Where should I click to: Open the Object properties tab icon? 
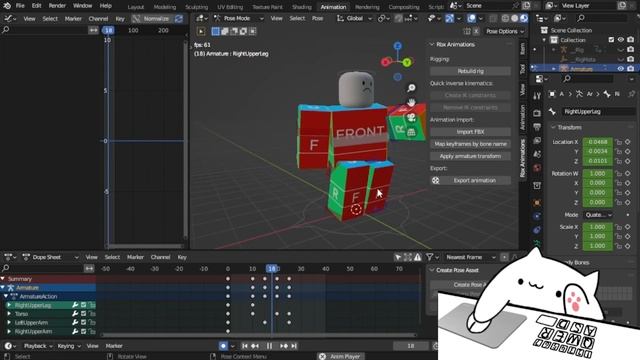pyautogui.click(x=537, y=202)
